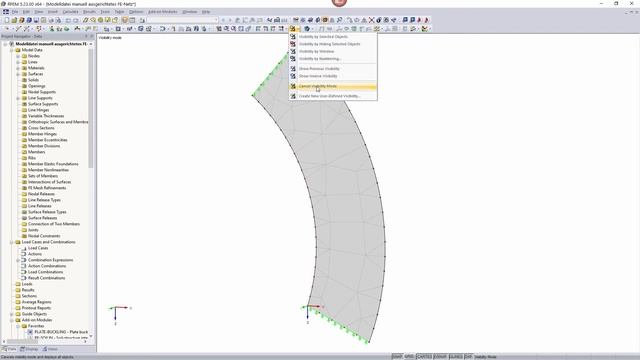Screen dimensions: 640x360
Task: Select Openings in the tree
Action: tap(37, 86)
